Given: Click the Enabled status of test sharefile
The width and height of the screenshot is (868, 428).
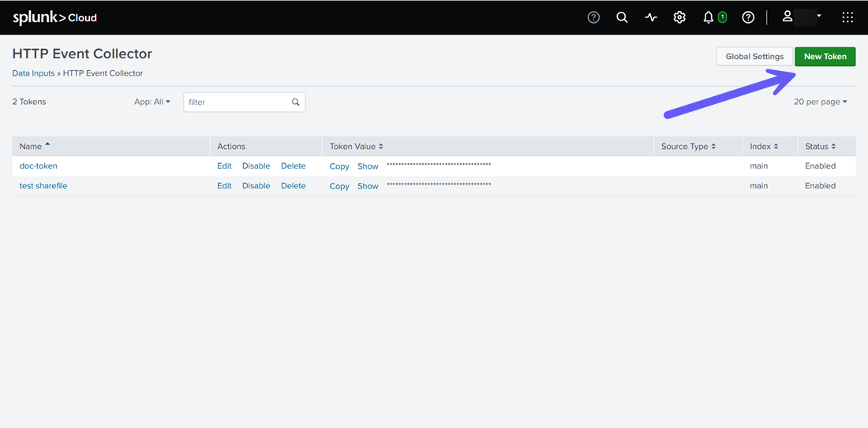Looking at the screenshot, I should (x=821, y=186).
